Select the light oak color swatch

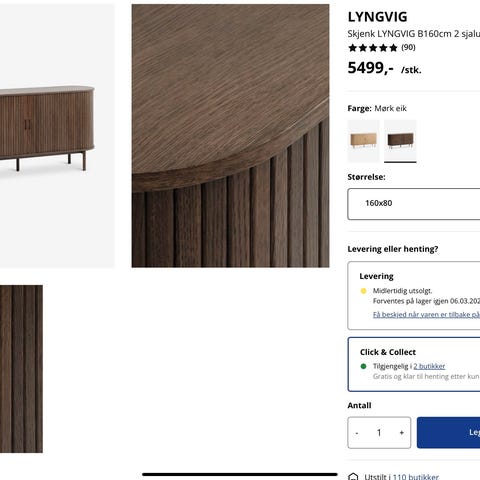(x=363, y=141)
